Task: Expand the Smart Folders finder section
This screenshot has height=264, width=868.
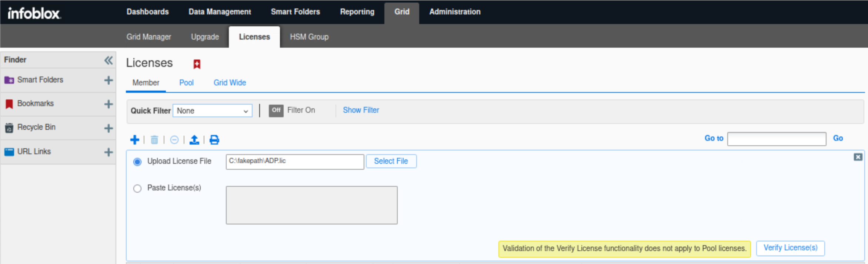Action: (x=108, y=80)
